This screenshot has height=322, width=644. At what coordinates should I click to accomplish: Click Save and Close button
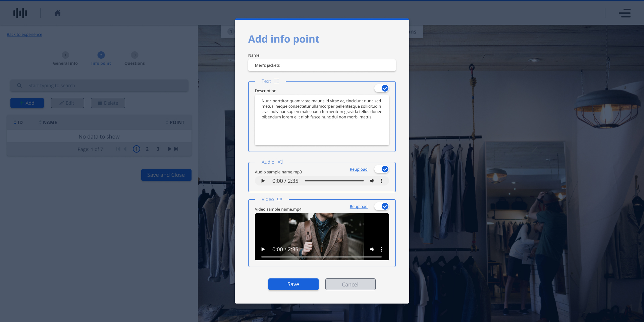[x=166, y=175]
